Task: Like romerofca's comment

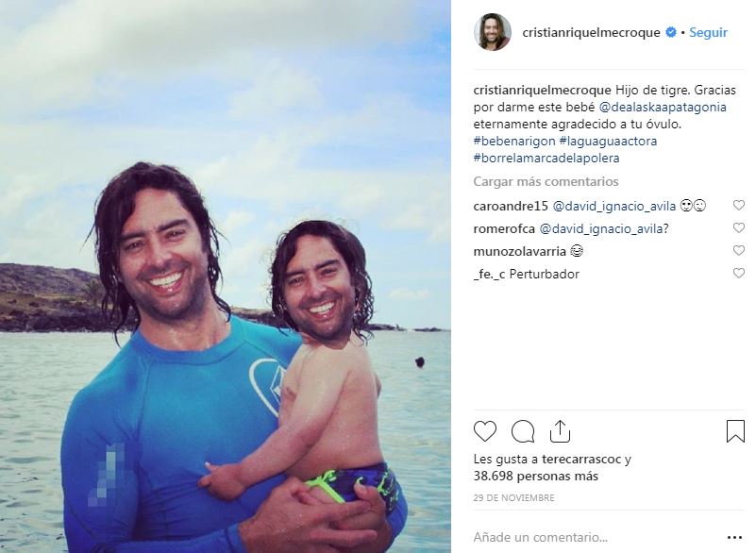Action: pyautogui.click(x=739, y=227)
